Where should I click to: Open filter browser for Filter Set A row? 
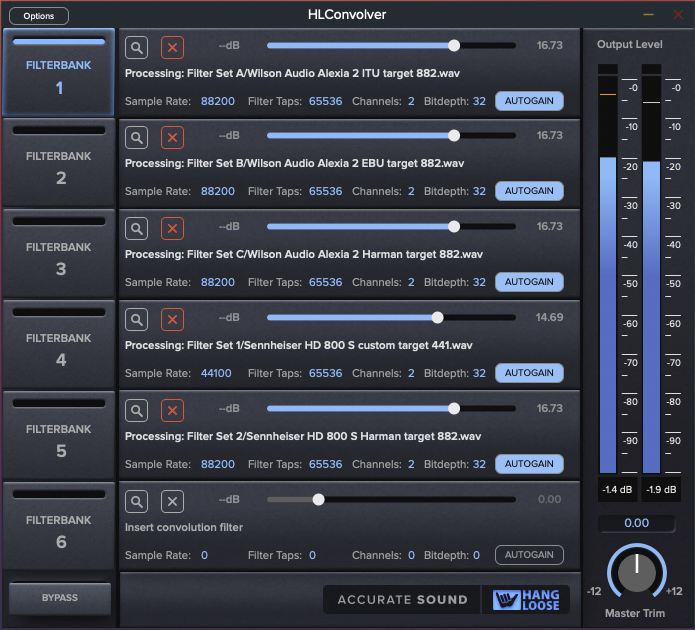137,47
